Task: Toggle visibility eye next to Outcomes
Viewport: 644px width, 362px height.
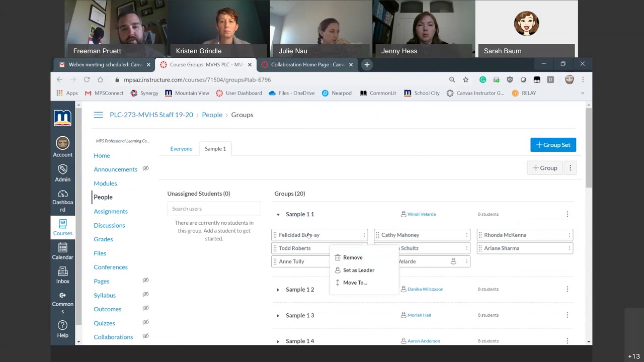Action: click(145, 308)
